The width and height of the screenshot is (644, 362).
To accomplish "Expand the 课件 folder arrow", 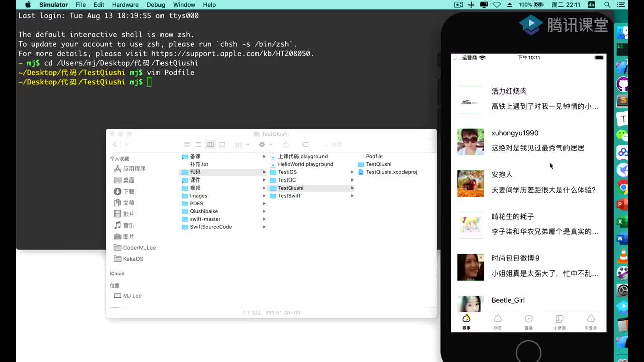I will click(x=264, y=180).
